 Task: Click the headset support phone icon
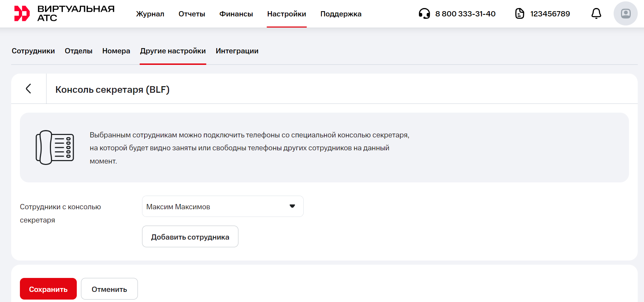424,14
